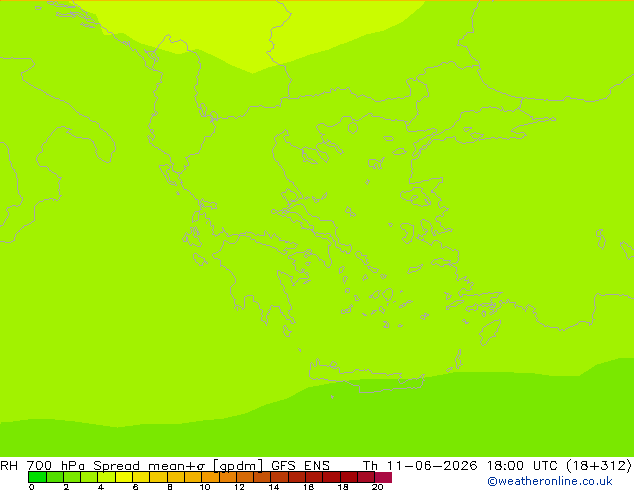Click the 'mean+σ' caption text
The image size is (634, 490).
pos(177,466)
